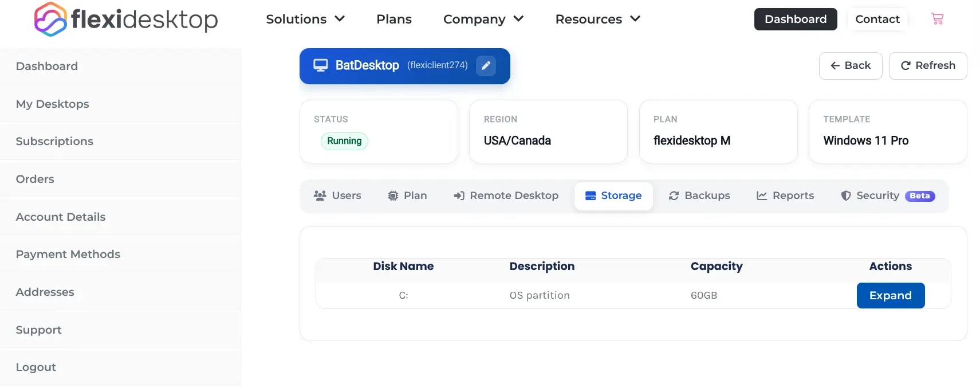Viewport: 980px width, 391px height.
Task: Click the flexidesktop M plan value
Action: 692,140
